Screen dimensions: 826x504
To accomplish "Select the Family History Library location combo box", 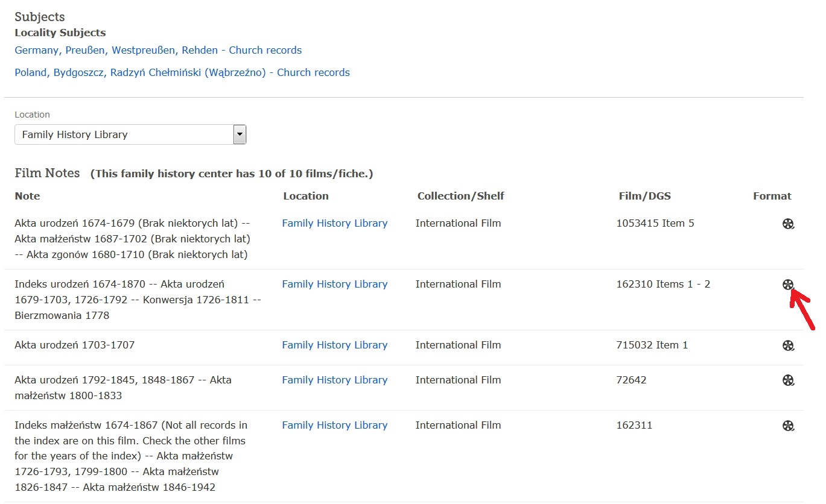I will click(124, 134).
